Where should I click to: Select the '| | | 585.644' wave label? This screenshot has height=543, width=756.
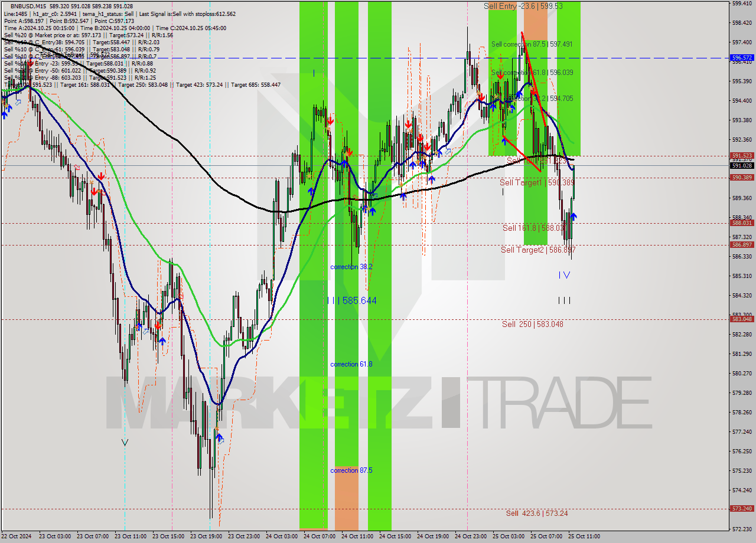point(352,300)
